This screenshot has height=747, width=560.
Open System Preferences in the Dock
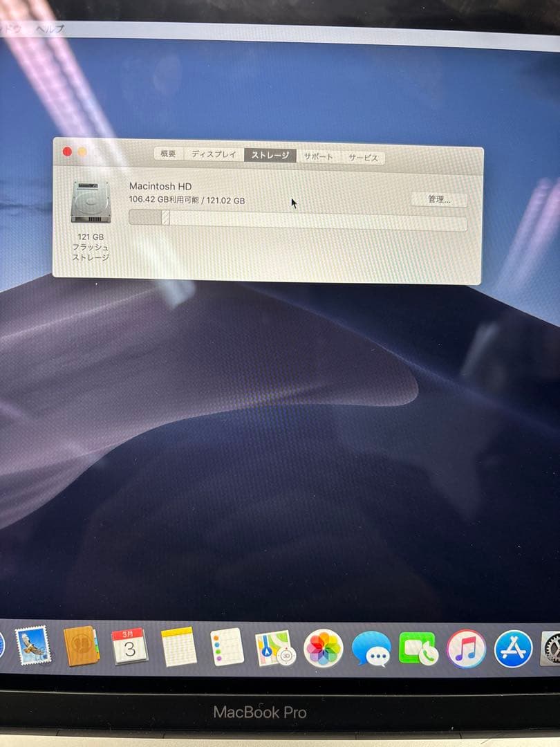pyautogui.click(x=551, y=649)
